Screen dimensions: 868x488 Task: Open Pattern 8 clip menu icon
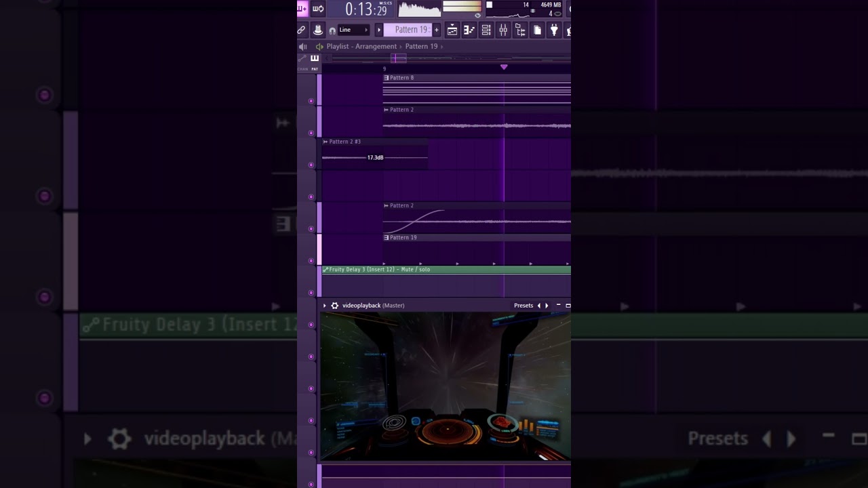pyautogui.click(x=387, y=78)
